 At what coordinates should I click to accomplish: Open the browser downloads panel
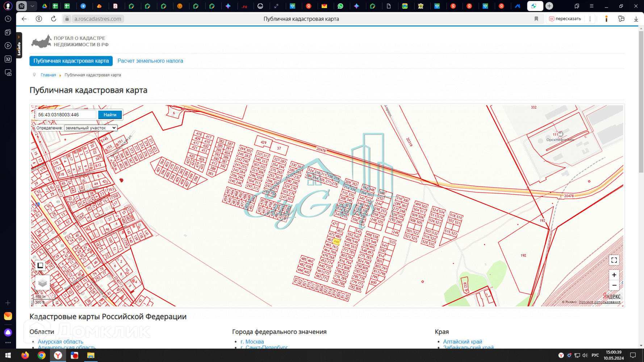click(x=636, y=19)
